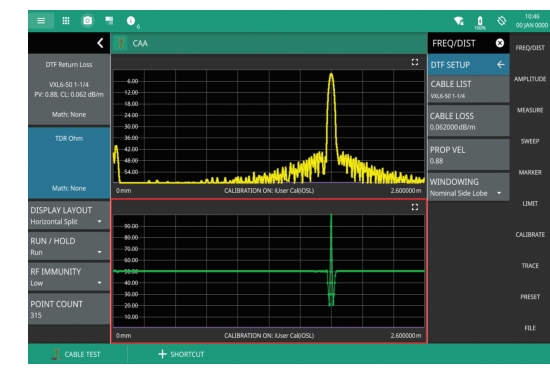
Task: Click bottom graph CALIBRATION ON status text
Action: pyautogui.click(x=269, y=335)
